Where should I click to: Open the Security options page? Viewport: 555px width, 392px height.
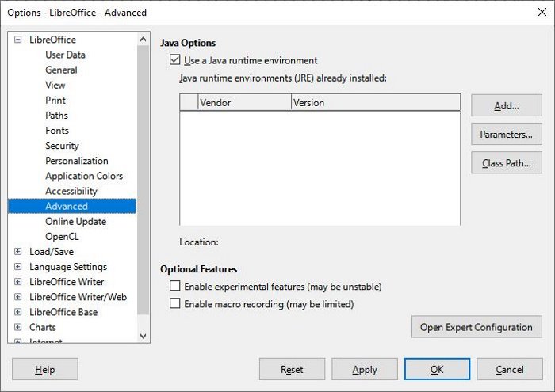(62, 146)
